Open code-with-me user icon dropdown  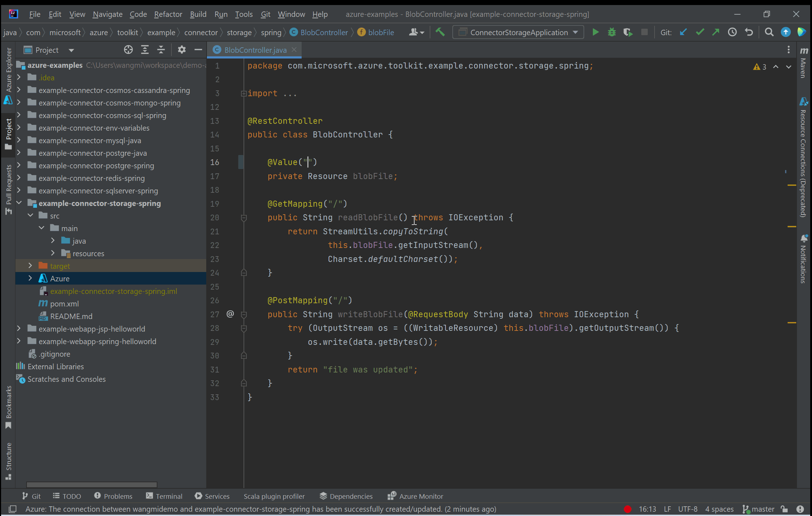tap(417, 32)
